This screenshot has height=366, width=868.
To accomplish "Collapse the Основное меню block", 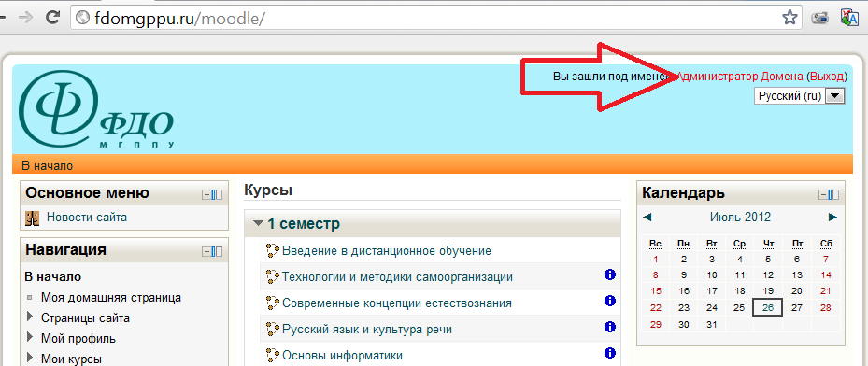I will (x=206, y=194).
